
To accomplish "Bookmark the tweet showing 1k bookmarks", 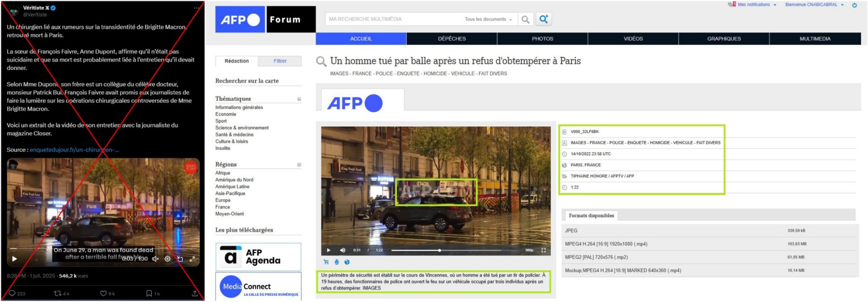I will tap(153, 293).
